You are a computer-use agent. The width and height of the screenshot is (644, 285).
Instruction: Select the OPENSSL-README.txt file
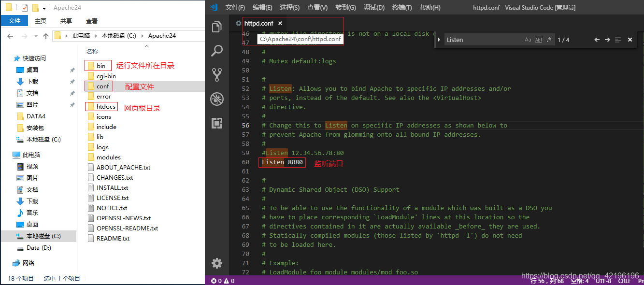(127, 228)
